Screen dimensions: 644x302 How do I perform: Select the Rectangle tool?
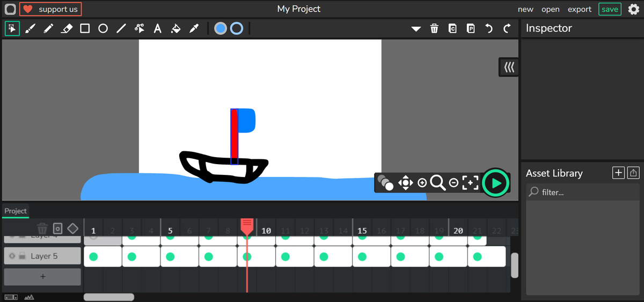[85, 28]
